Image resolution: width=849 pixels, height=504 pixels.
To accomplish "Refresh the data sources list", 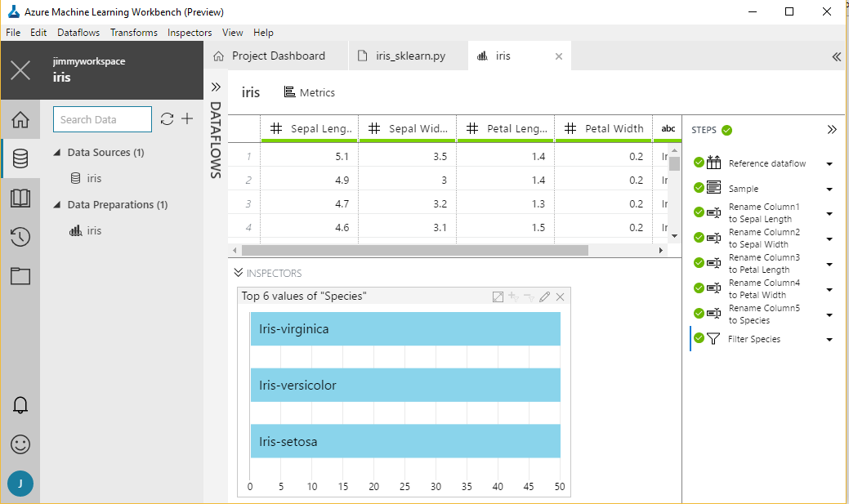I will coord(168,118).
